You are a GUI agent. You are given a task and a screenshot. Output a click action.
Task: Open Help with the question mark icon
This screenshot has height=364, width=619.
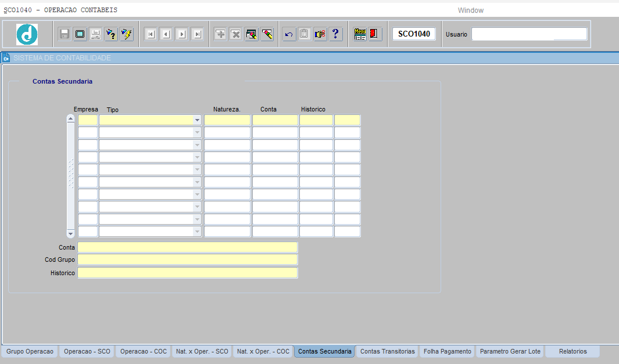click(335, 34)
